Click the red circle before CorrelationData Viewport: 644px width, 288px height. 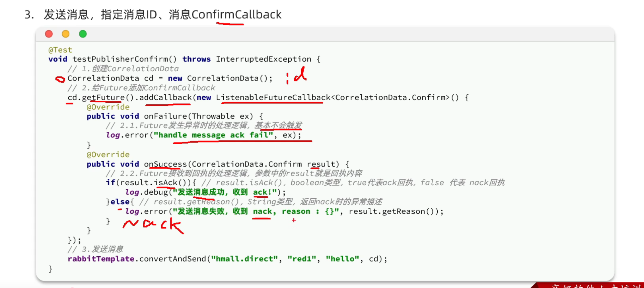(x=60, y=79)
